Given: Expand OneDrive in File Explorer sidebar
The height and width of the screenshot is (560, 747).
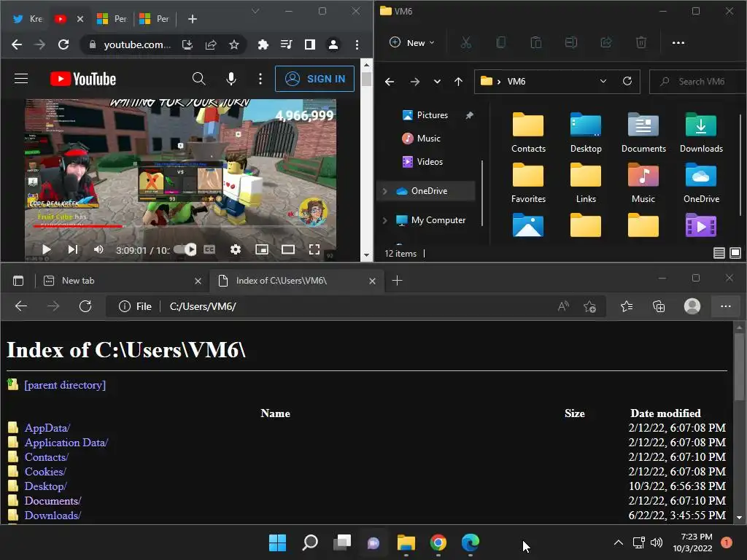Looking at the screenshot, I should coord(384,191).
